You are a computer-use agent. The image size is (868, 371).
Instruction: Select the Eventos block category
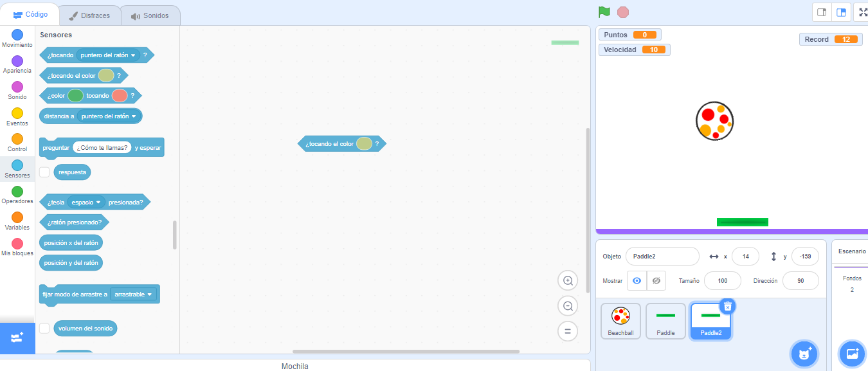click(17, 117)
